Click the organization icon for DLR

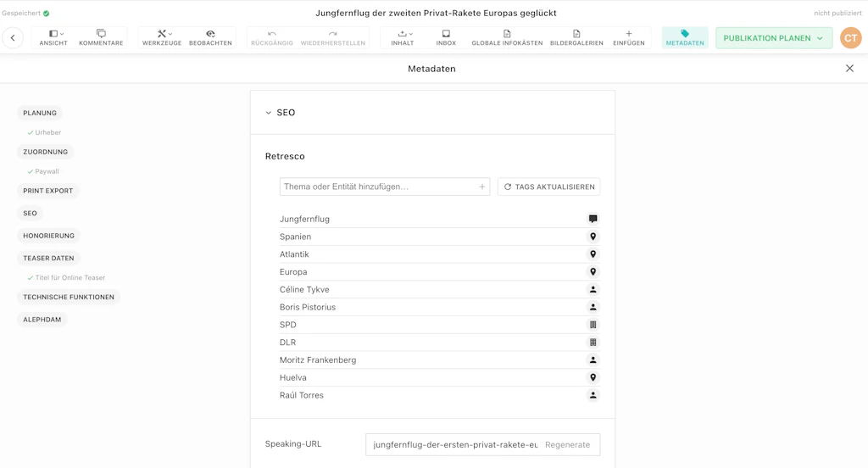593,343
